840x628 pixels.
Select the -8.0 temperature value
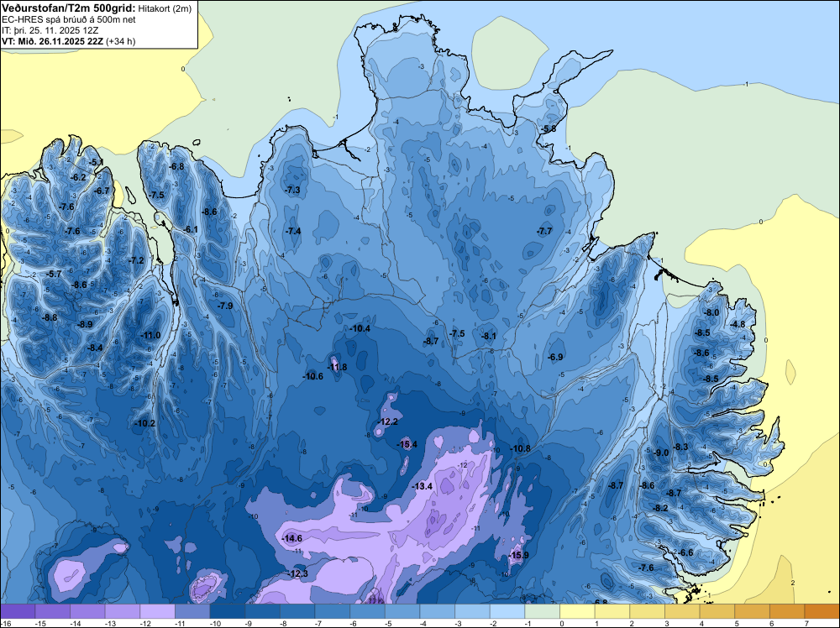point(711,312)
